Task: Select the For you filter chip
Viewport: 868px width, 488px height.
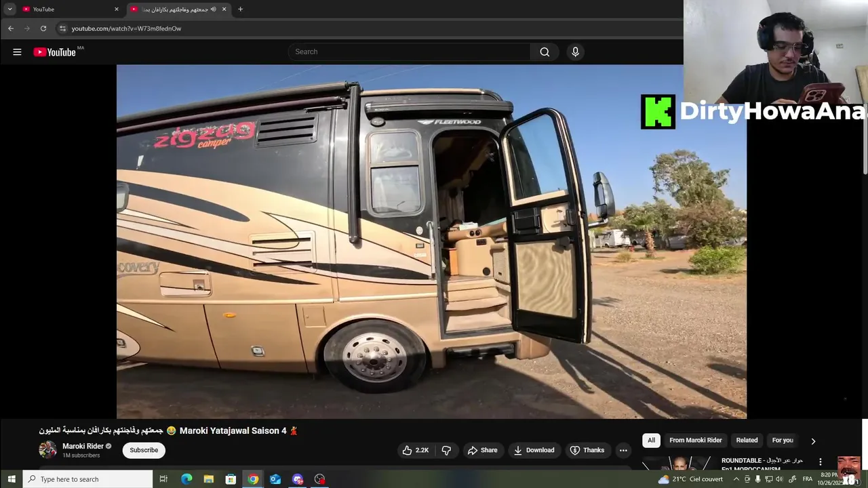Action: (x=783, y=440)
